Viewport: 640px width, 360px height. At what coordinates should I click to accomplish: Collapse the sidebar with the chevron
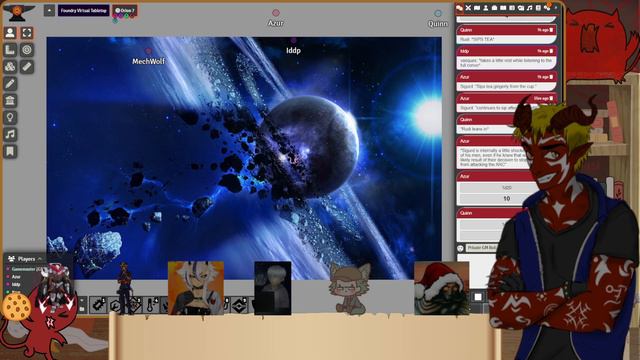(556, 8)
